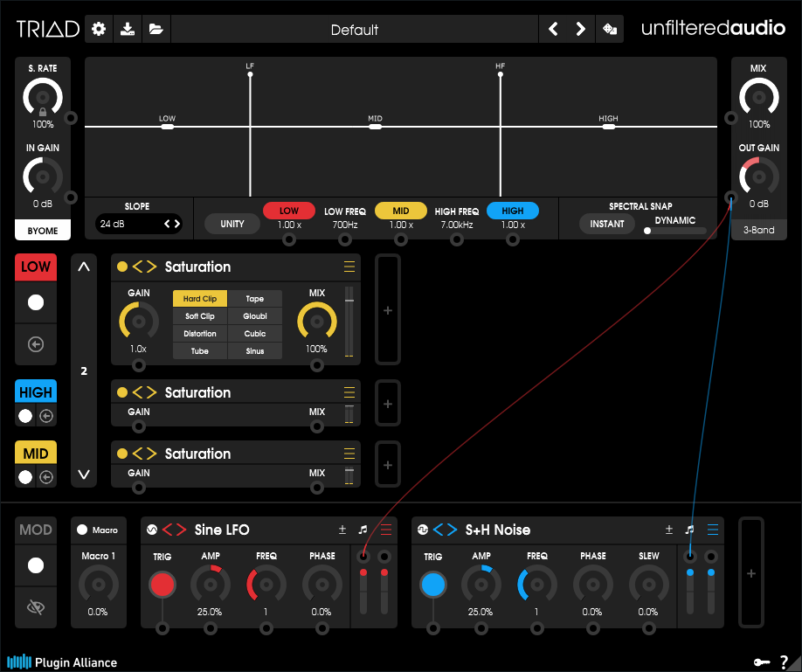The width and height of the screenshot is (802, 672).
Task: Open the Default preset name menu
Action: 354,30
